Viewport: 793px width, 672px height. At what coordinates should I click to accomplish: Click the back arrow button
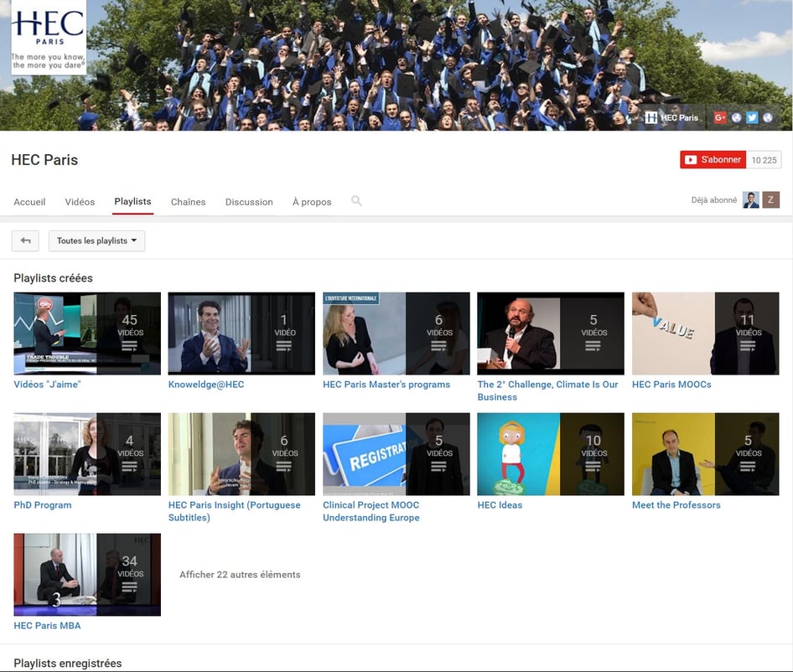tap(25, 240)
